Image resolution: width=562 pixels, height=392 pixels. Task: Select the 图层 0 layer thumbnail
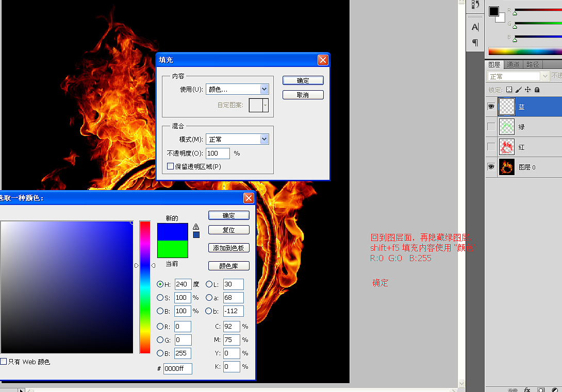coord(507,167)
